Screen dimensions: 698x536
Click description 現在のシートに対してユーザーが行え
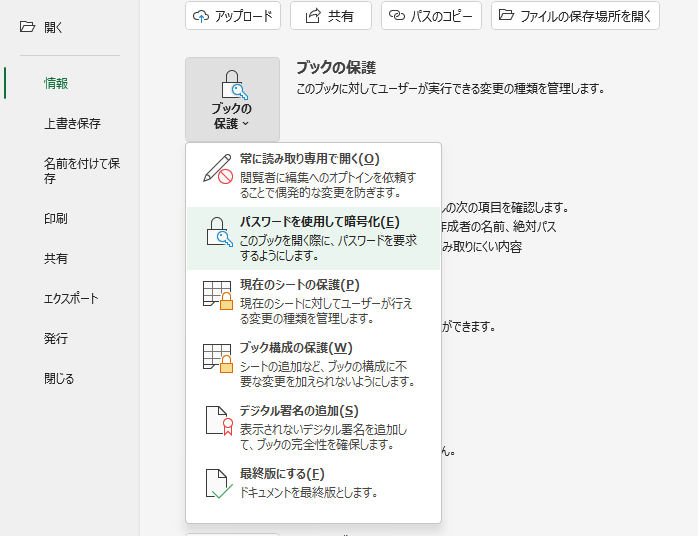326,304
